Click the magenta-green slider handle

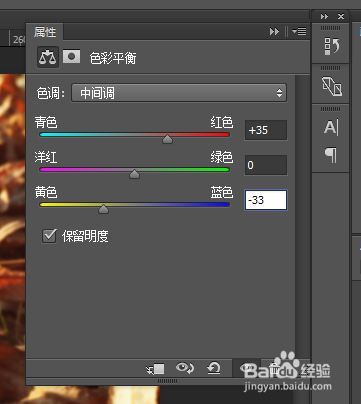tap(134, 174)
